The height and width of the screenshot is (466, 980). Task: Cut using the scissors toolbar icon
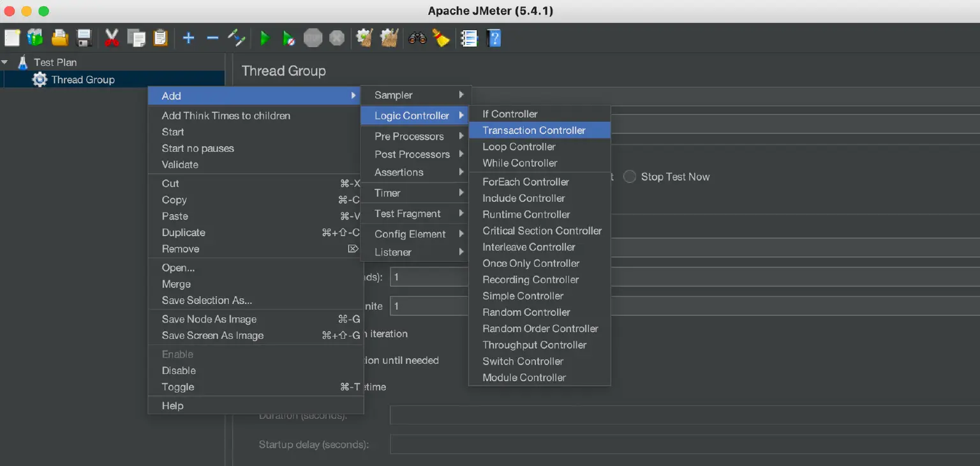[x=112, y=38]
